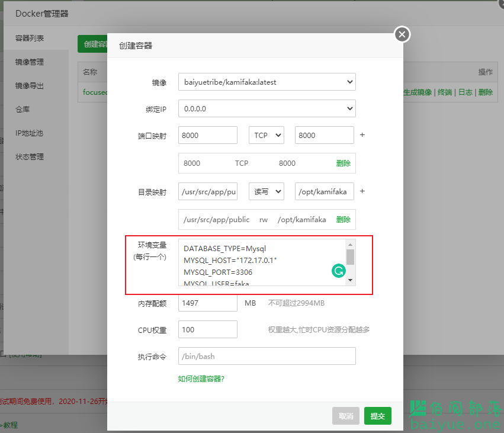Image resolution: width=504 pixels, height=433 pixels.
Task: Go to 仓库 in sidebar
Action: tap(23, 110)
